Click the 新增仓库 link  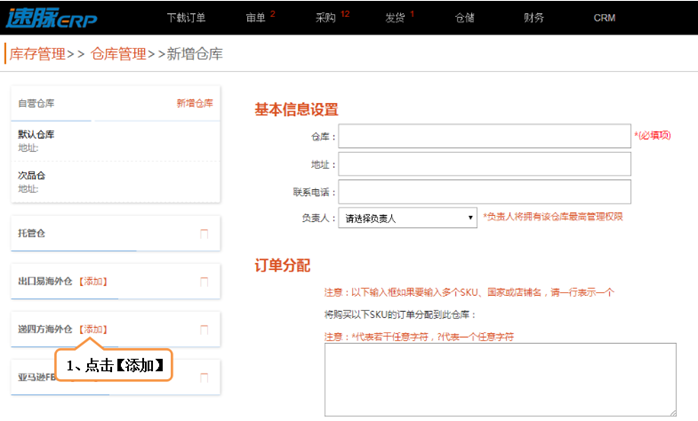point(194,103)
